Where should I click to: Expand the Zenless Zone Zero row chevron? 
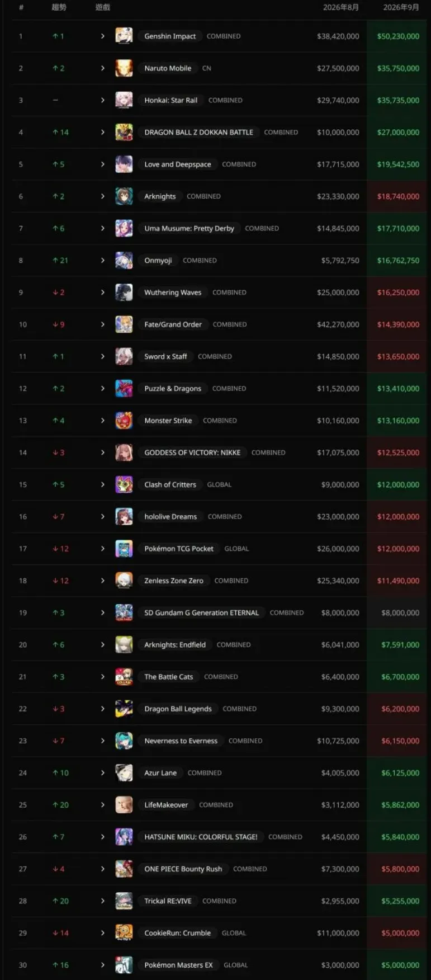pos(103,581)
